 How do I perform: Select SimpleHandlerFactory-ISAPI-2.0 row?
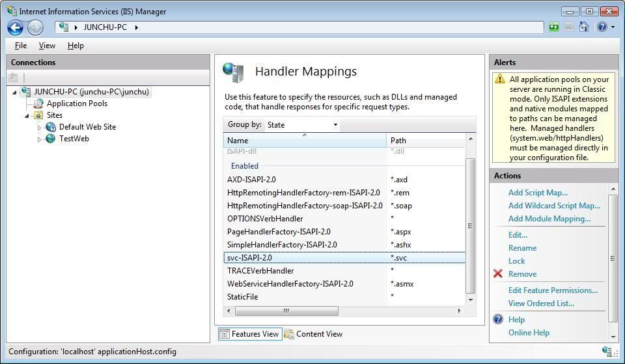coord(344,245)
